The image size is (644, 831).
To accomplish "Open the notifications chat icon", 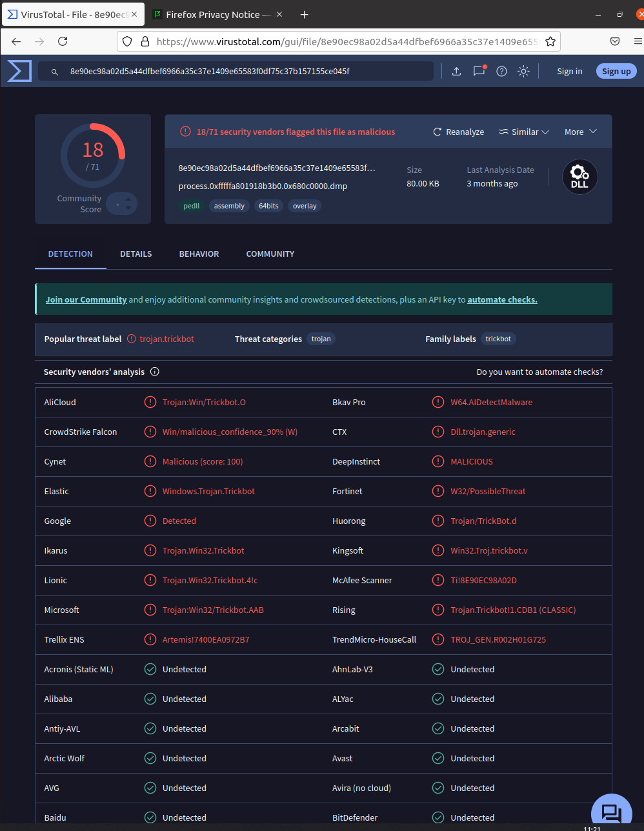I will point(479,71).
